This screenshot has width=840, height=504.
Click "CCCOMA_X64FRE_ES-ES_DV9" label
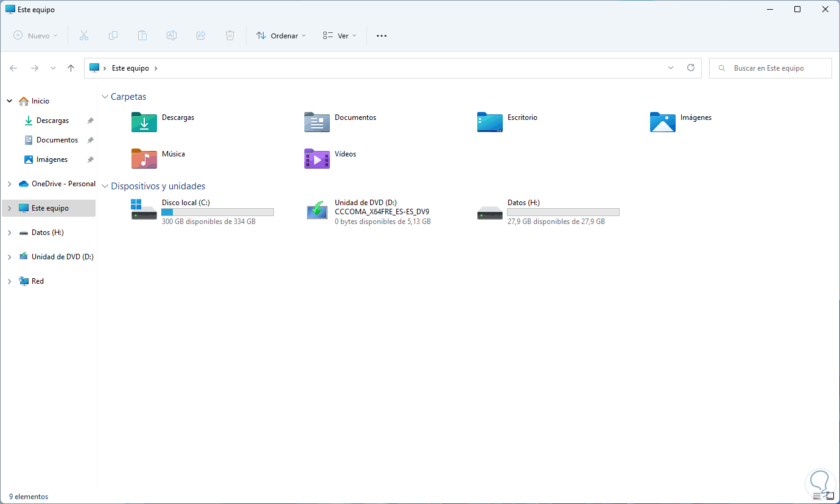click(382, 212)
